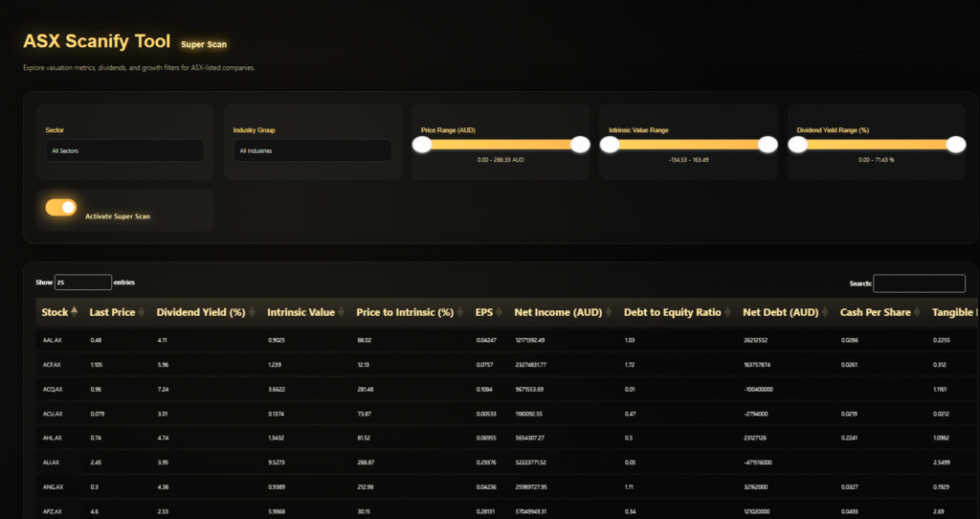980x519 pixels.
Task: Click the EPS column sort arrows
Action: [x=500, y=312]
